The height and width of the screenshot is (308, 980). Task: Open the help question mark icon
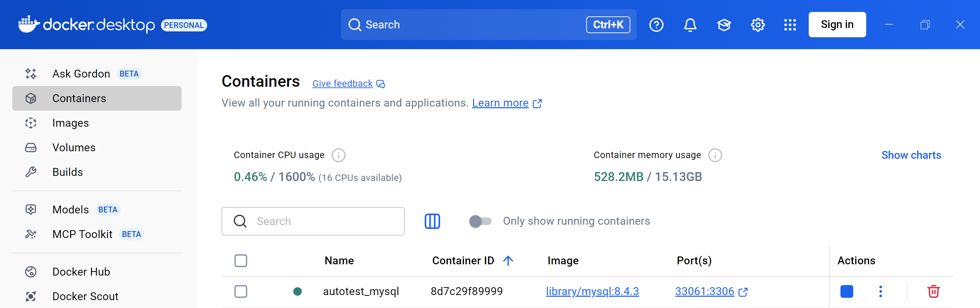click(x=656, y=25)
